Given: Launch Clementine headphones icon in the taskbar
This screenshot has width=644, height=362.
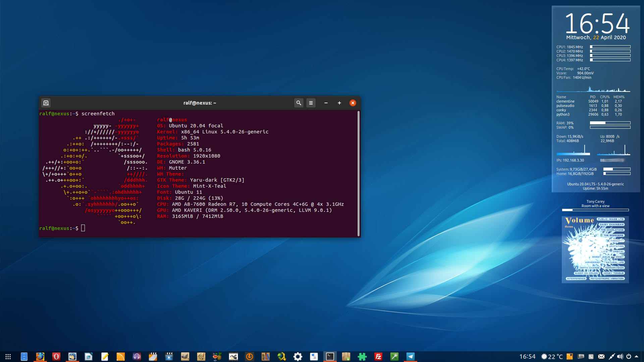Looking at the screenshot, I should [x=137, y=357].
